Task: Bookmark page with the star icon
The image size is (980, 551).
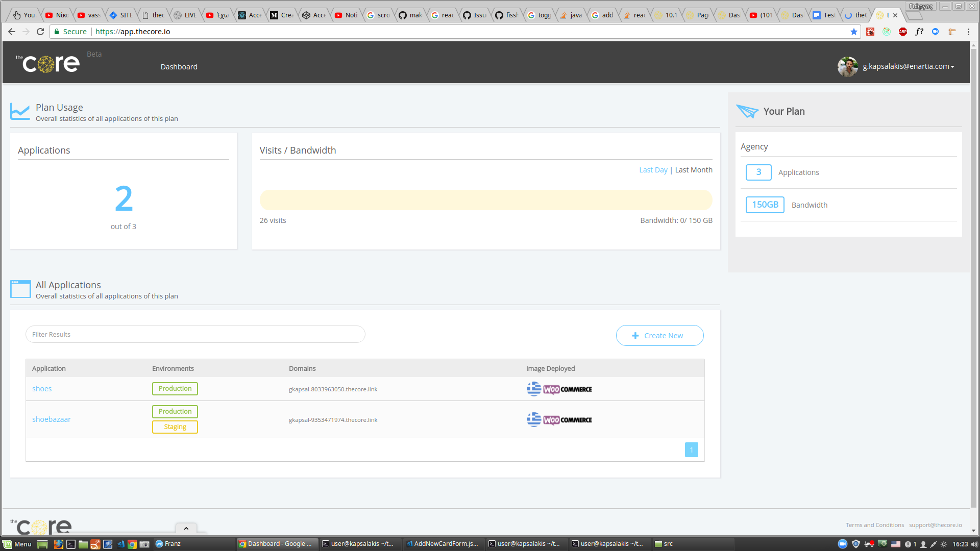Action: [x=853, y=32]
